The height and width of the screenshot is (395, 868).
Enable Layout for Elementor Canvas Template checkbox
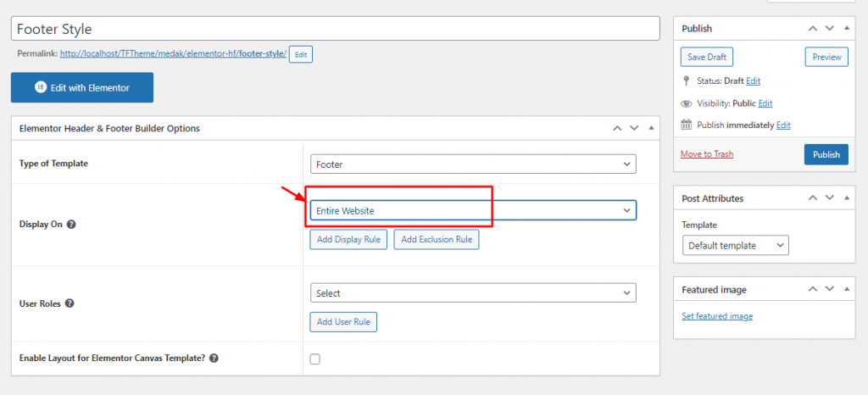point(315,359)
